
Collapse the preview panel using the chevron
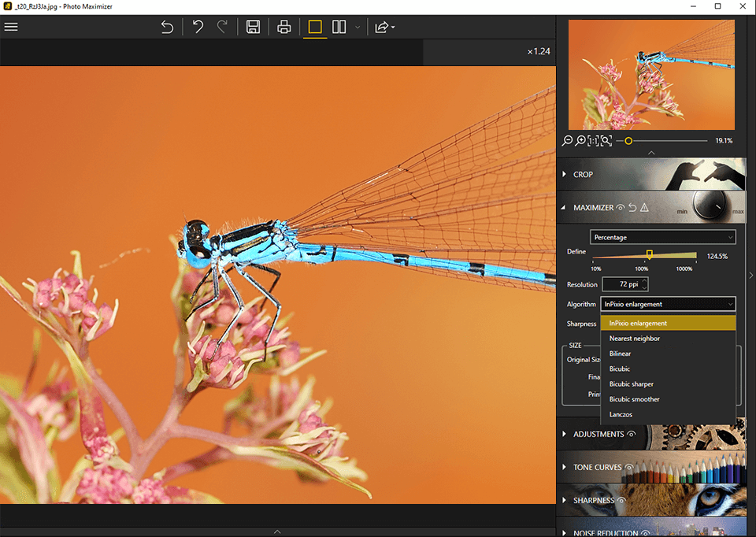tap(651, 152)
